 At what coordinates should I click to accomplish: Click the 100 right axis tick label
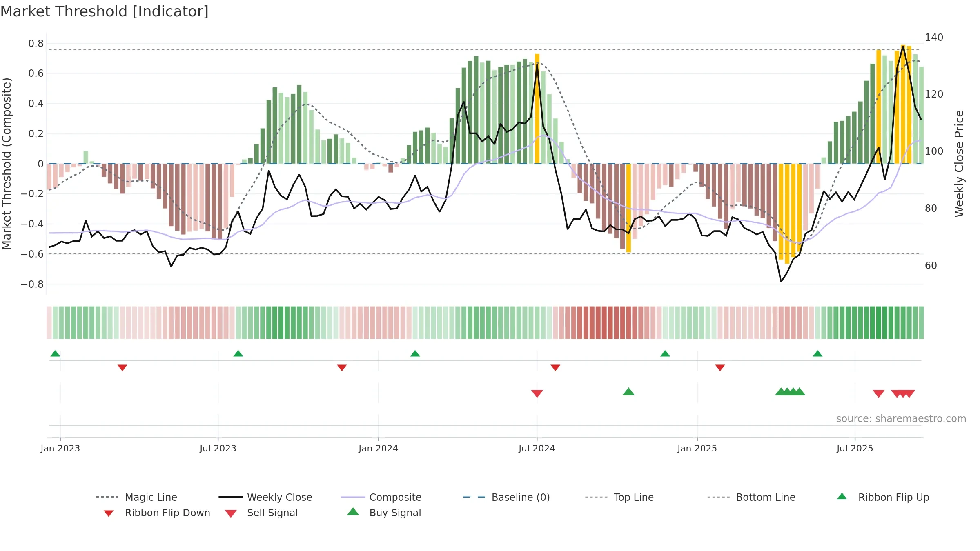(x=934, y=151)
